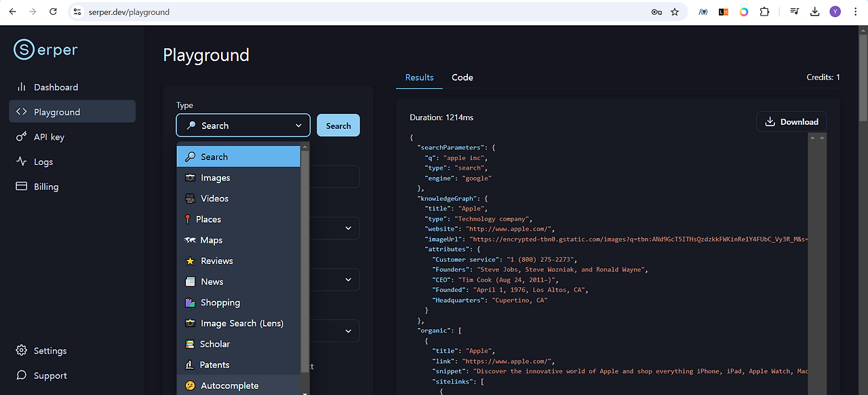Screen dimensions: 868x395
Task: Switch to the Code tab
Action: coord(462,77)
